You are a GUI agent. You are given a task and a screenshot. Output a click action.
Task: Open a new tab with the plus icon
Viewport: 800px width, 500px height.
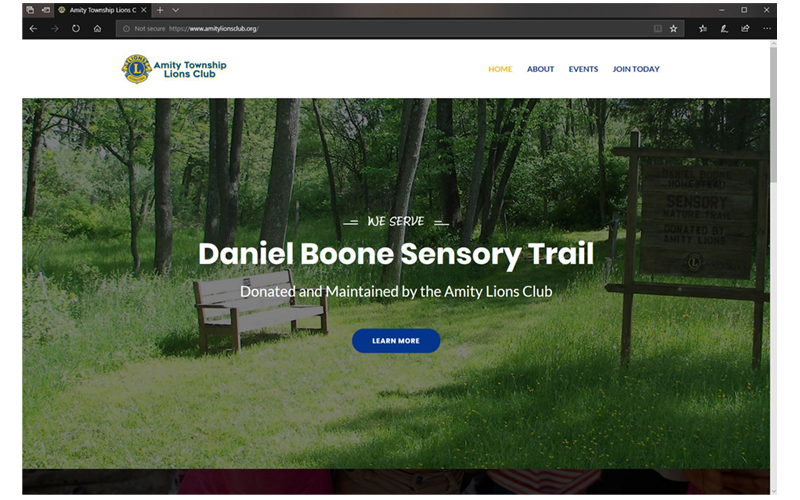click(160, 10)
